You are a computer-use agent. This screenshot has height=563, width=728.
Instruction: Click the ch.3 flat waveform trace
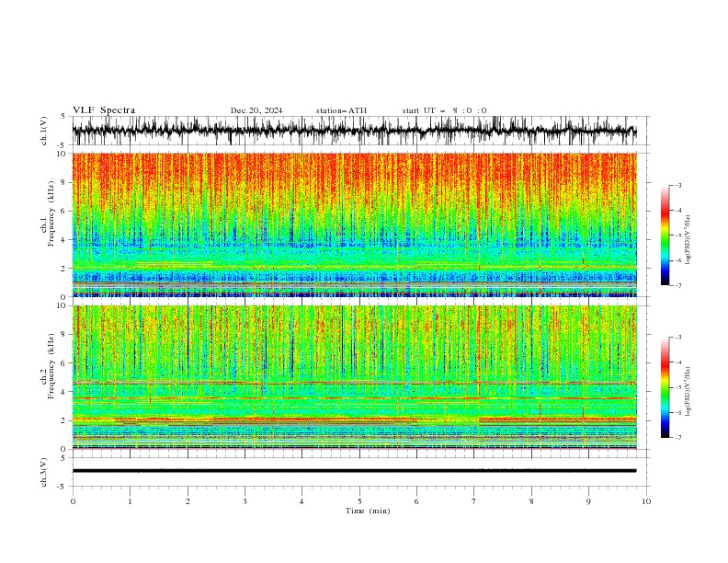pyautogui.click(x=354, y=471)
